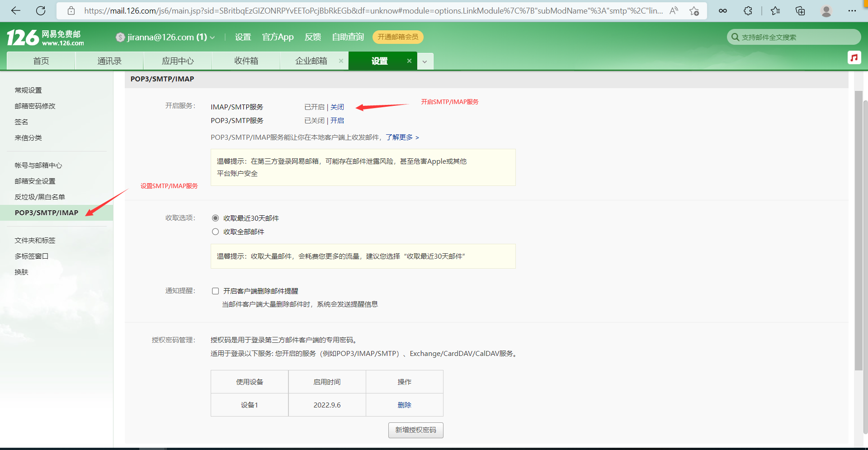
Task: Click the browser address bar URL
Action: (x=373, y=10)
